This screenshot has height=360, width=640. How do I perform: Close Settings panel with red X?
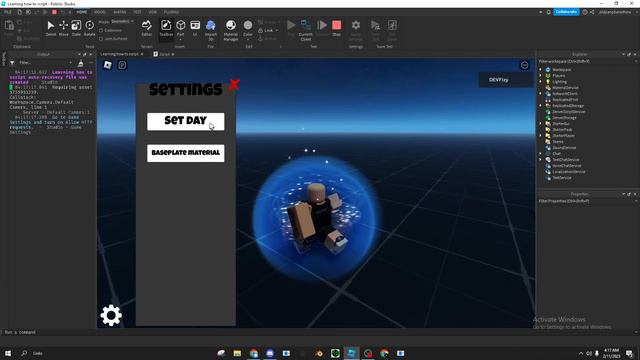(x=234, y=84)
